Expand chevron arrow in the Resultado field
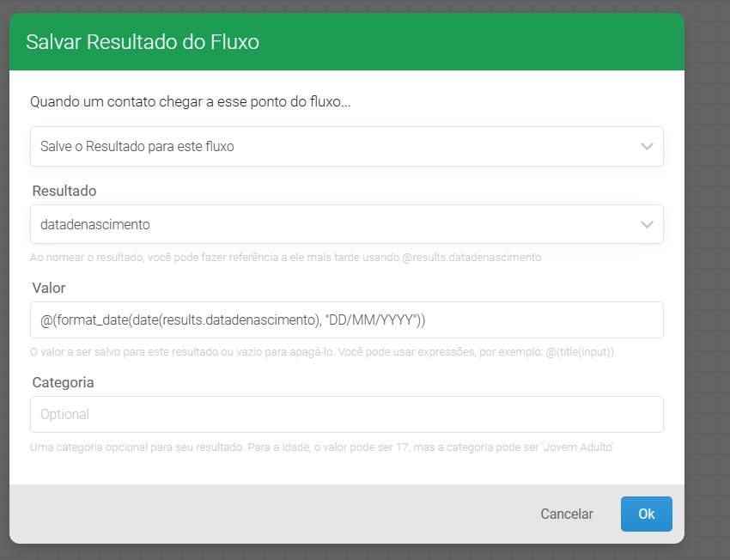This screenshot has height=560, width=730. [x=648, y=224]
